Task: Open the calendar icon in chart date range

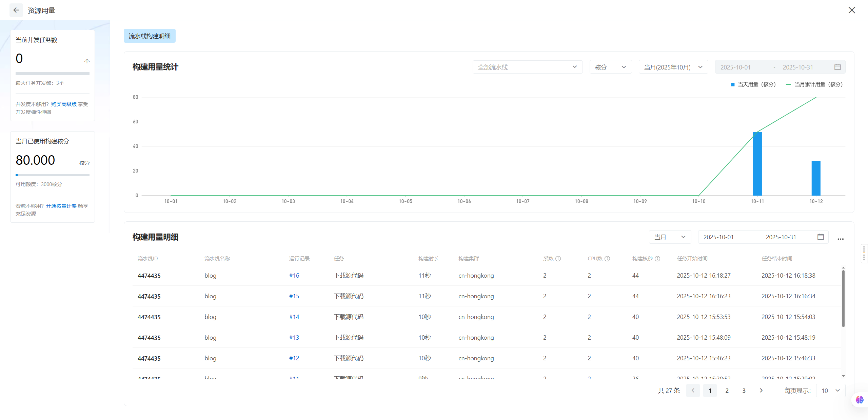Action: pyautogui.click(x=837, y=67)
